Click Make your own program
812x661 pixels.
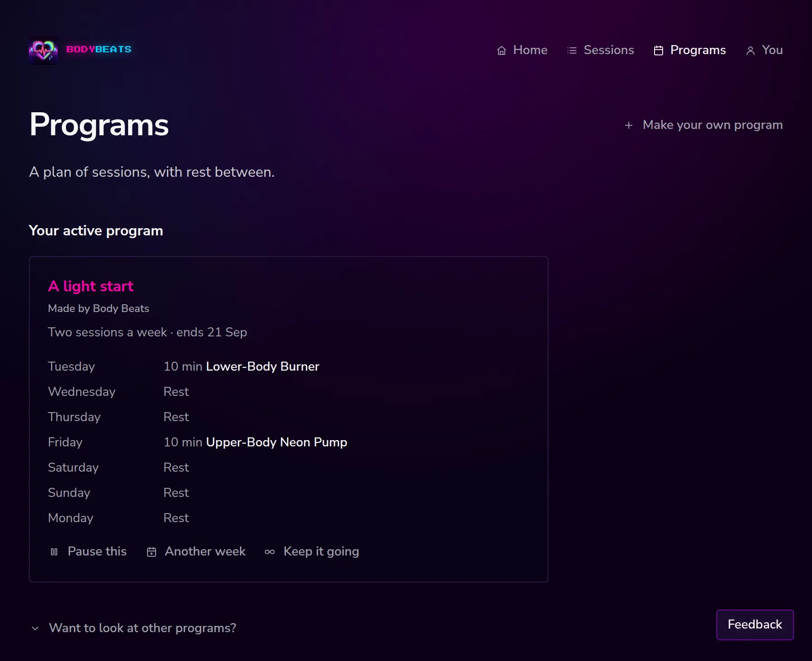click(703, 125)
